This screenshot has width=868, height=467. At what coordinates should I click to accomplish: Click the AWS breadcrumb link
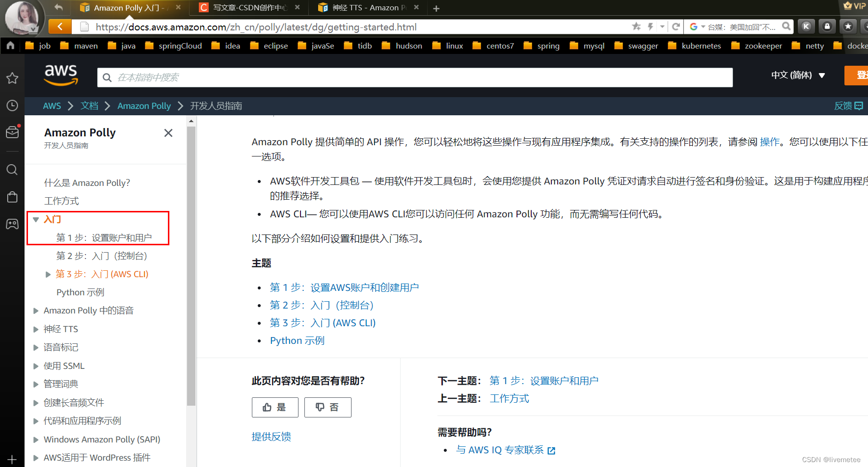click(x=52, y=106)
